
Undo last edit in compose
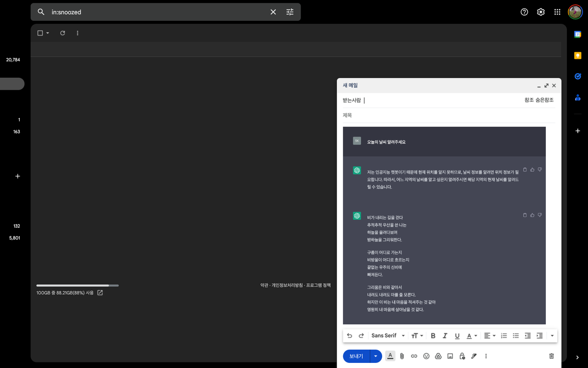(x=350, y=336)
